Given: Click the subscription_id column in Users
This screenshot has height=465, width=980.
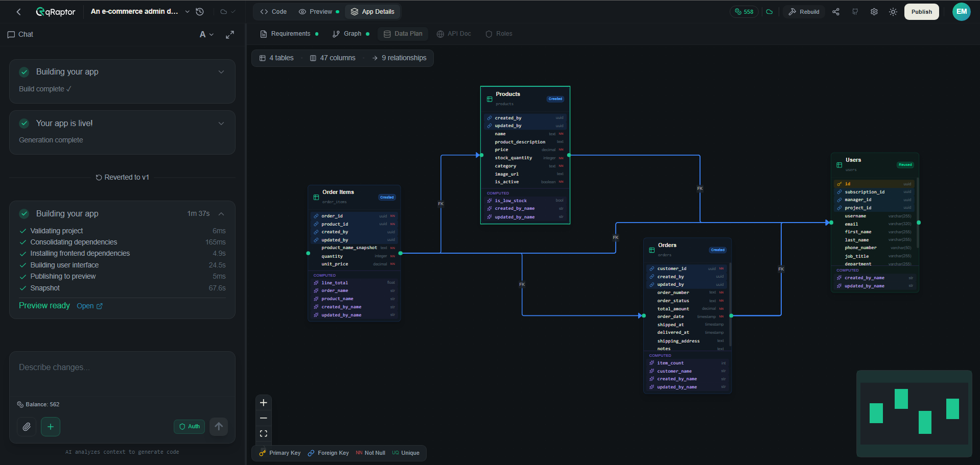Looking at the screenshot, I should pos(875,192).
